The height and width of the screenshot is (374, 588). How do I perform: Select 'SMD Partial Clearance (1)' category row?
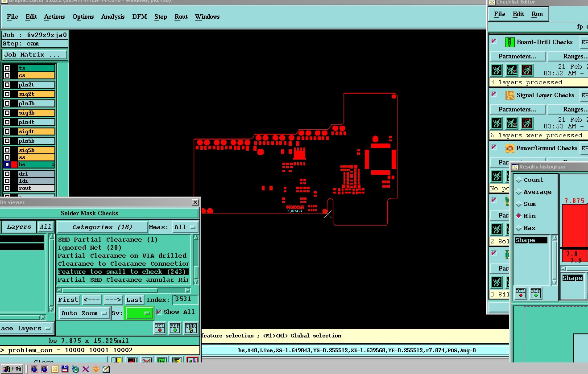point(123,240)
